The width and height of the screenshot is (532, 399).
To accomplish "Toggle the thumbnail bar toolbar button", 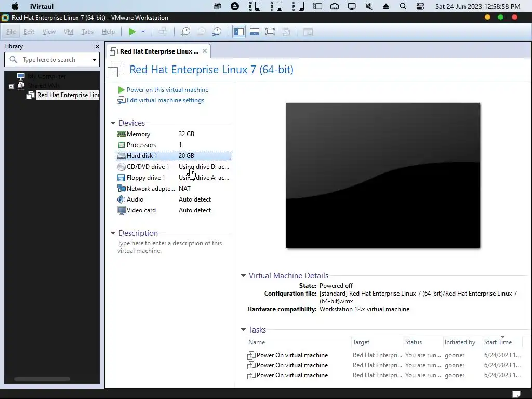I will click(x=255, y=32).
